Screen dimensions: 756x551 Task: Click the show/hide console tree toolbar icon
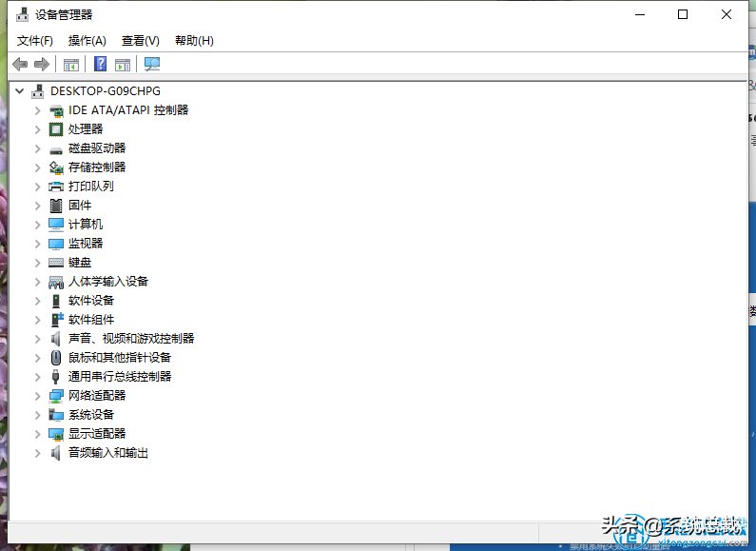[x=71, y=64]
